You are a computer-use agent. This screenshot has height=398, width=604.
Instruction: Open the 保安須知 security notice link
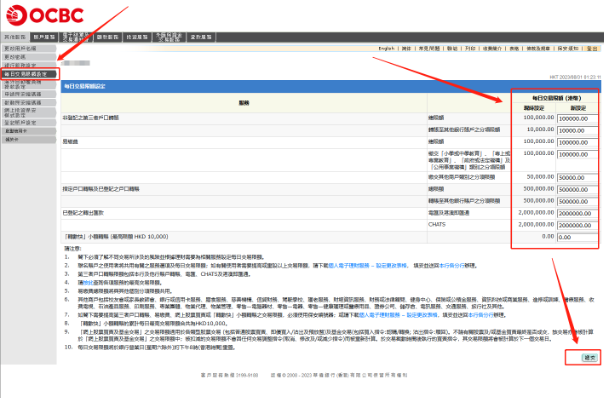pyautogui.click(x=568, y=49)
